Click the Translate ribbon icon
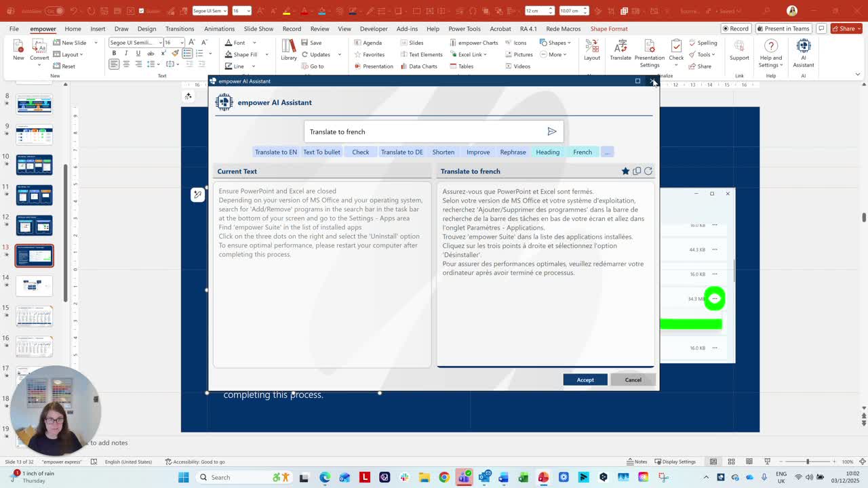Image resolution: width=868 pixels, height=488 pixels. click(x=620, y=50)
